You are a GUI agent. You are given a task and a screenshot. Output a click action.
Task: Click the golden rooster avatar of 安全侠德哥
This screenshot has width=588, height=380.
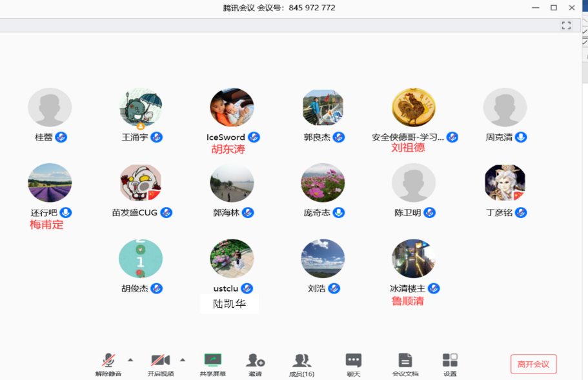point(414,108)
